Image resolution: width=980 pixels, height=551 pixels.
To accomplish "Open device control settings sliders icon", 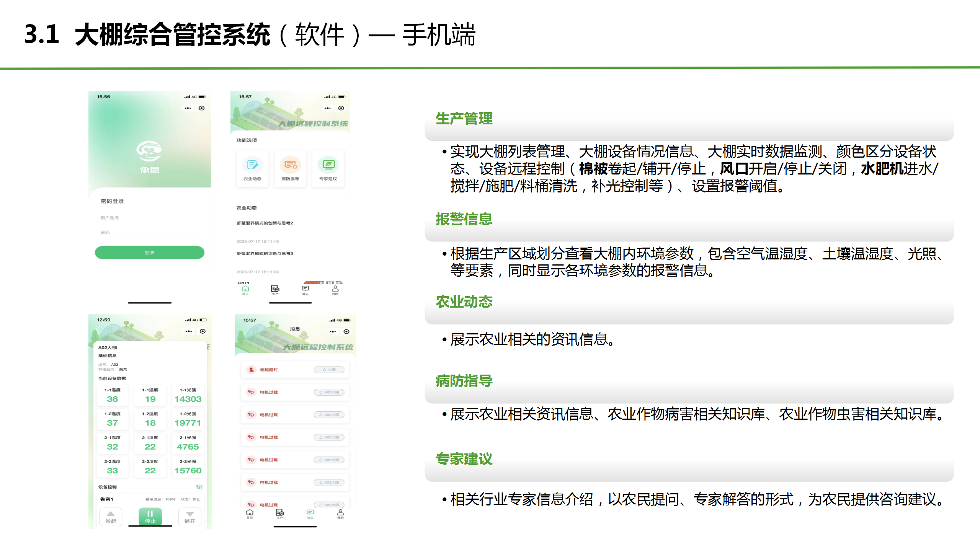I will 199,487.
